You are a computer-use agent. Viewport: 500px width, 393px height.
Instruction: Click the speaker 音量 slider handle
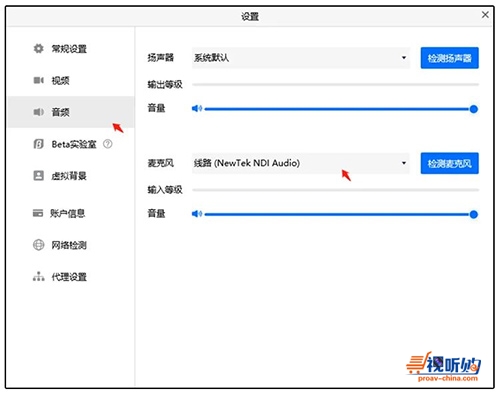pos(474,109)
